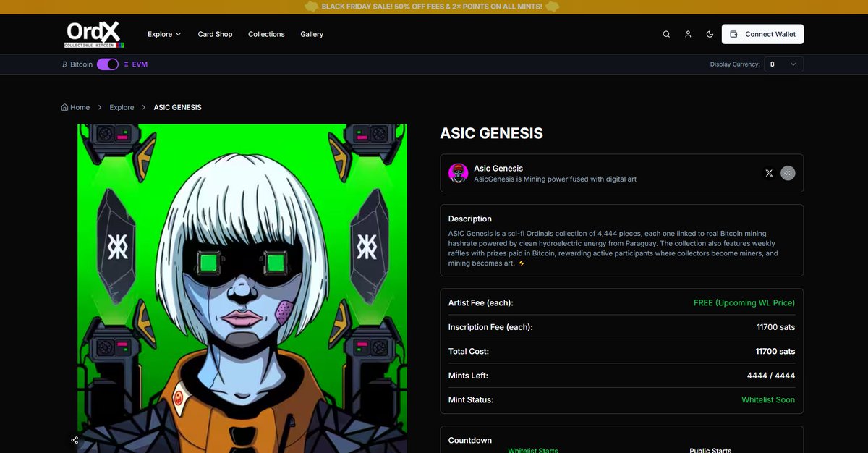Click the Bitcoin symbol icon
868x453 pixels.
pyautogui.click(x=64, y=64)
